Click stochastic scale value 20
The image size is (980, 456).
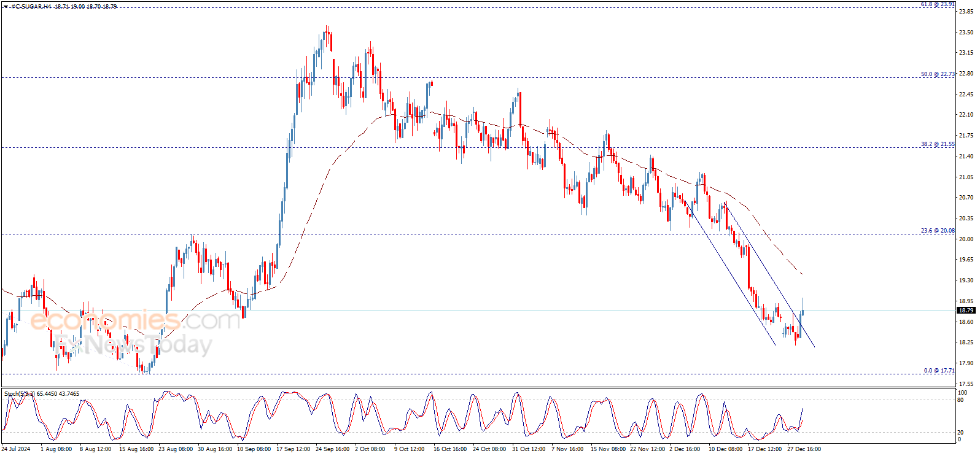961,433
